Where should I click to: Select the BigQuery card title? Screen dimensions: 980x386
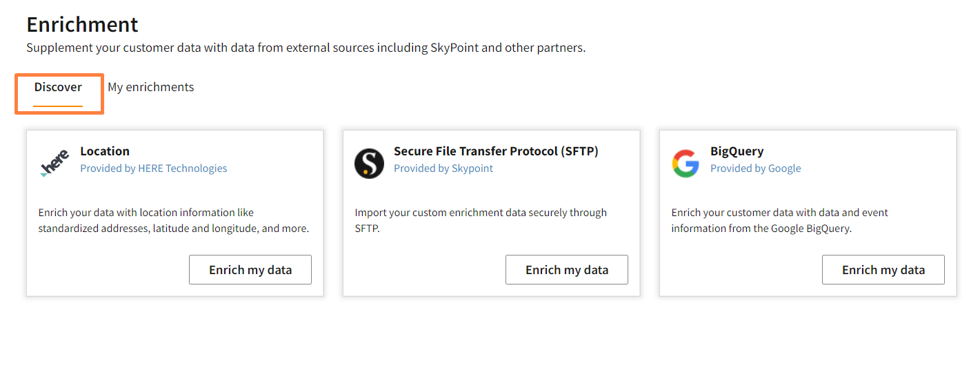737,151
